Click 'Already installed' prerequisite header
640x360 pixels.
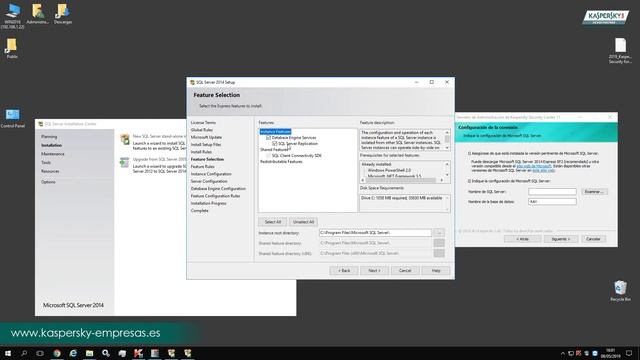[376, 164]
